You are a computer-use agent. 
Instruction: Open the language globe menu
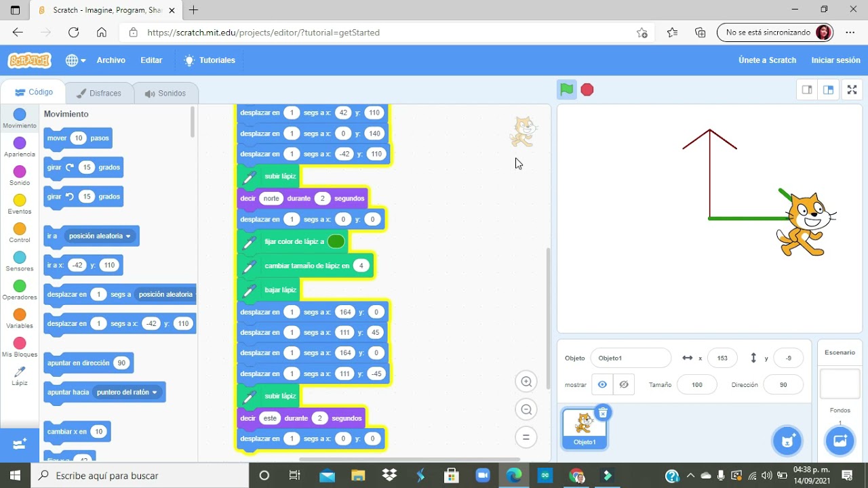pos(75,60)
